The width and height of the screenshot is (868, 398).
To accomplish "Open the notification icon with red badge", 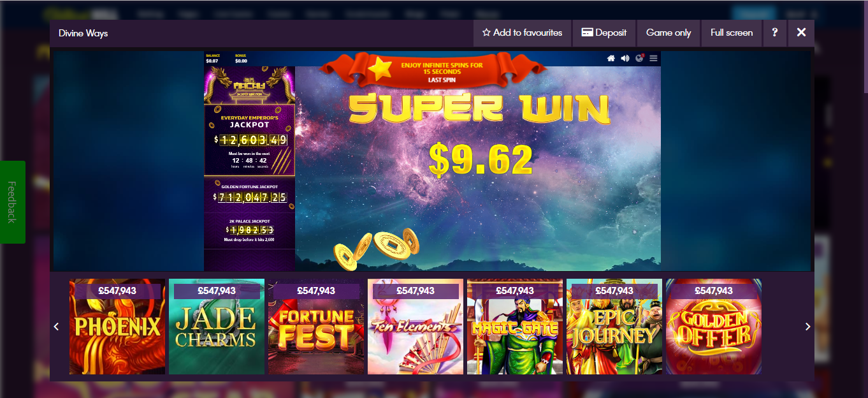I will [639, 58].
